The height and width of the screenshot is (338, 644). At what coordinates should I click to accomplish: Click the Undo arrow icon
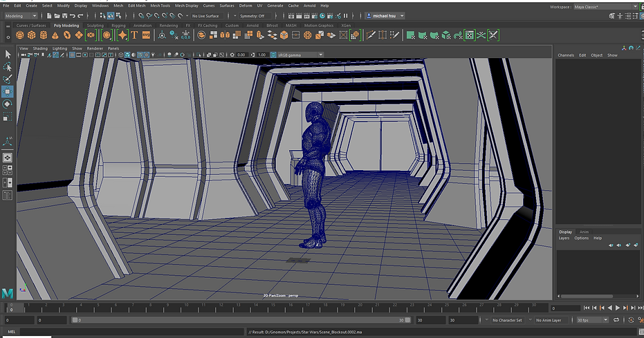(x=72, y=16)
